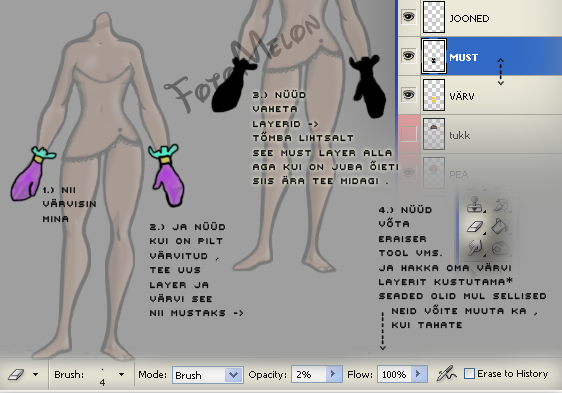Click the Flow 100% value field
This screenshot has height=393, width=562.
[395, 374]
